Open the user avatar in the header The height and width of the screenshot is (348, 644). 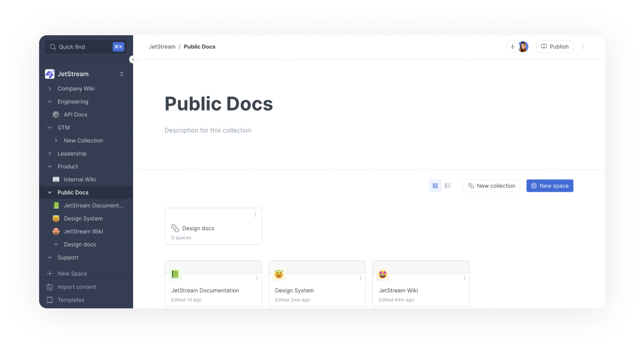(x=523, y=47)
